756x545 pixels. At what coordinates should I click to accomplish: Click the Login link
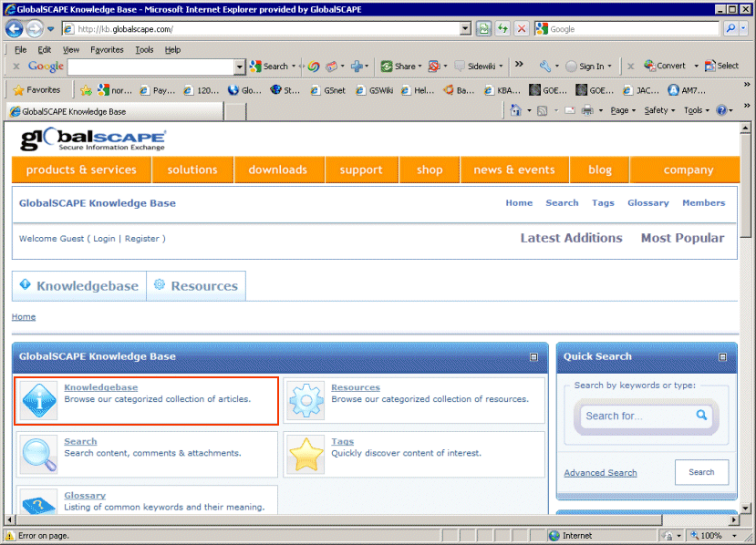[104, 239]
